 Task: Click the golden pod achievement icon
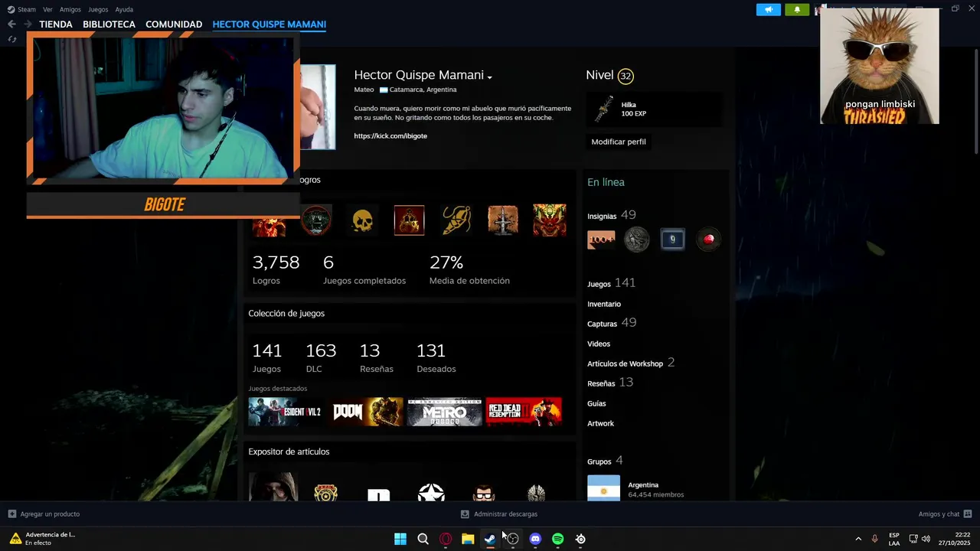tap(456, 220)
